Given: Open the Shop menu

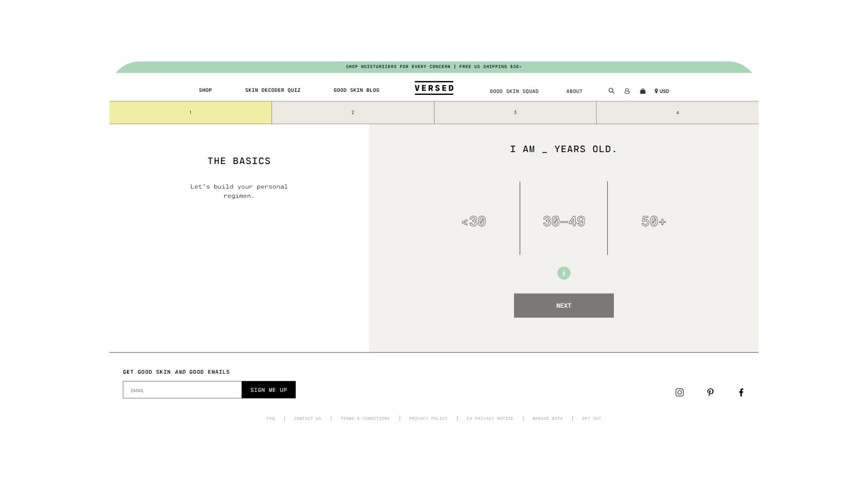Looking at the screenshot, I should pyautogui.click(x=205, y=90).
